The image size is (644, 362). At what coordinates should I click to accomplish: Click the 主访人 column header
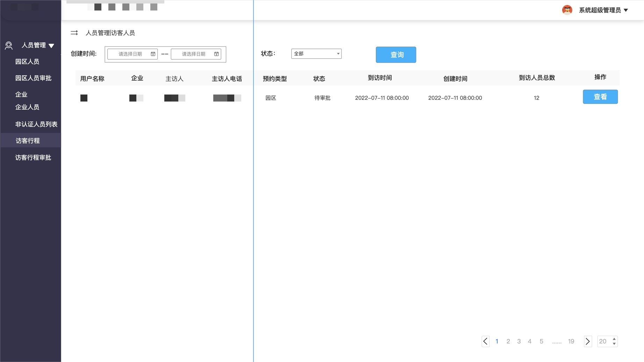coord(174,79)
